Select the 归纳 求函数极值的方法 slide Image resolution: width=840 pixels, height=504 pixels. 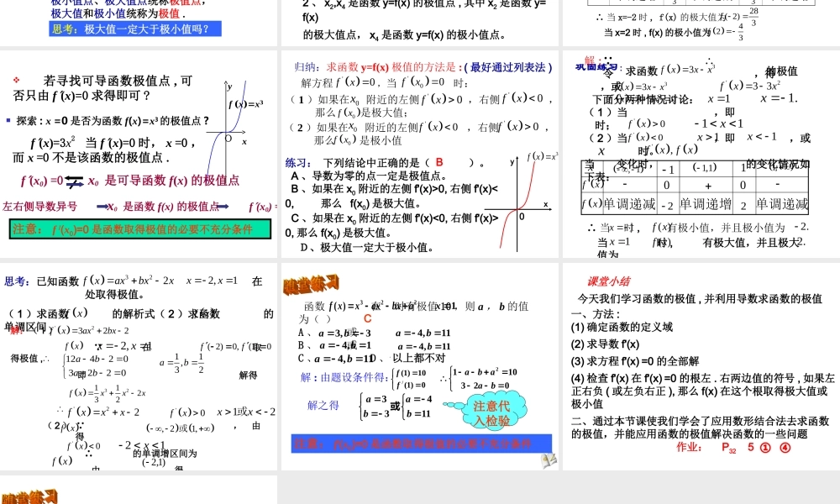click(x=419, y=154)
